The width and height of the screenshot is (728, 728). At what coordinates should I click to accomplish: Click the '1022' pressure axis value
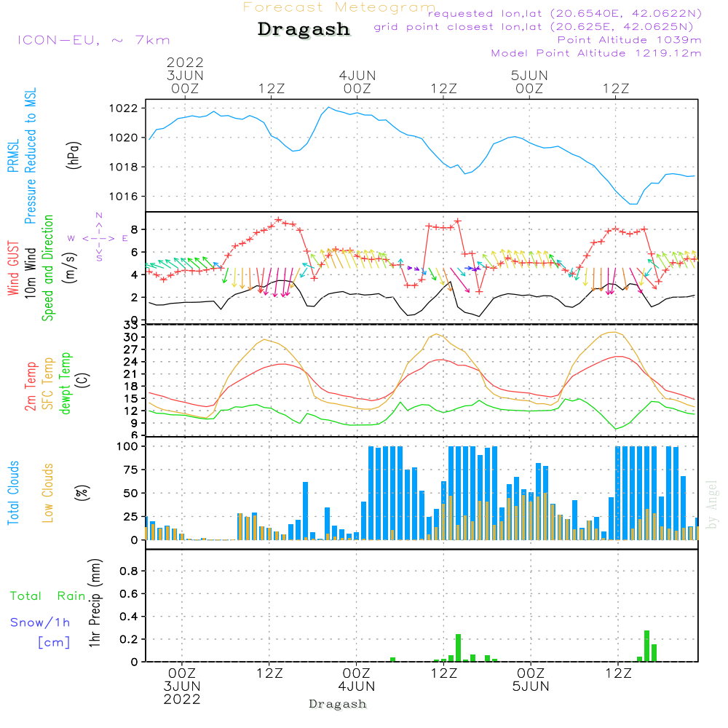(x=124, y=108)
